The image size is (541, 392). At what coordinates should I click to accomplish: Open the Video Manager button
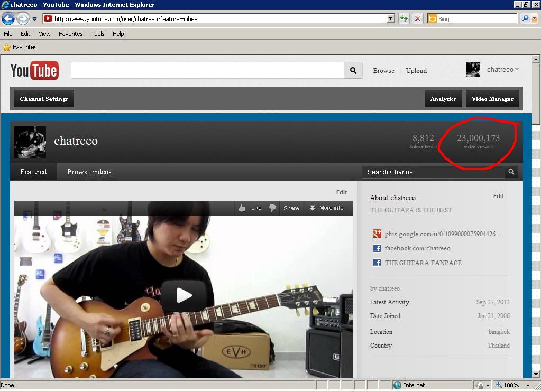492,99
